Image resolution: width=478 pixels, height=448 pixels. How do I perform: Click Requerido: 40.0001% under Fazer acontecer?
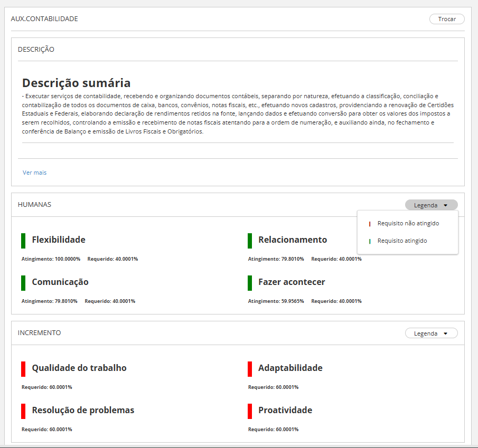[x=336, y=301]
